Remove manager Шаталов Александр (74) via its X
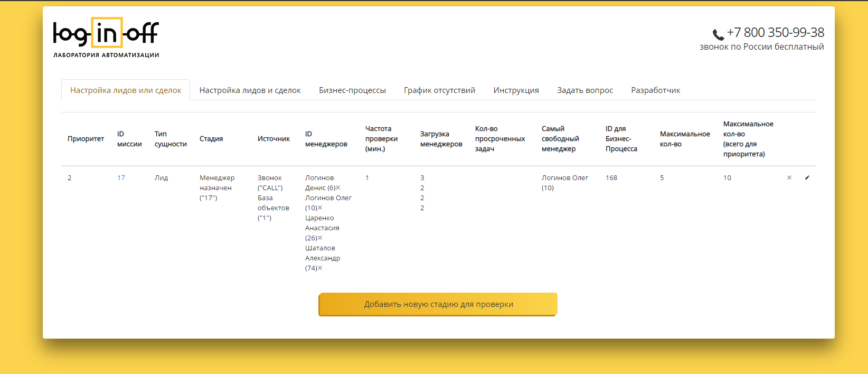 point(320,268)
